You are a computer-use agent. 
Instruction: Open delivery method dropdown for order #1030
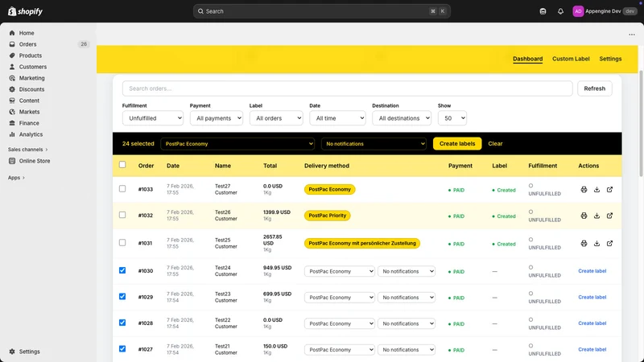(x=339, y=271)
